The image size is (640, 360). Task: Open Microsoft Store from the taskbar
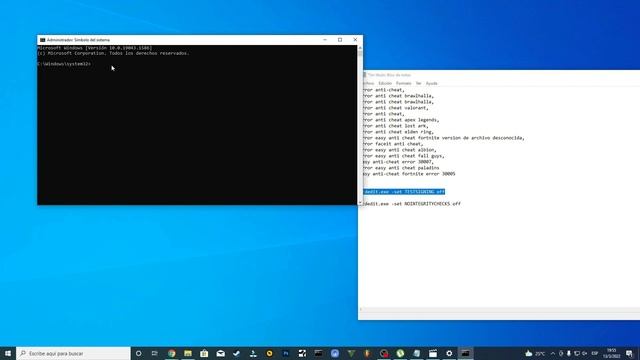[204, 353]
